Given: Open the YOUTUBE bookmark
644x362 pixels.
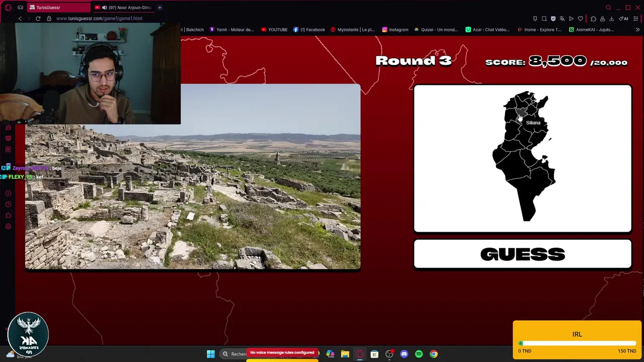Looking at the screenshot, I should coord(274,30).
